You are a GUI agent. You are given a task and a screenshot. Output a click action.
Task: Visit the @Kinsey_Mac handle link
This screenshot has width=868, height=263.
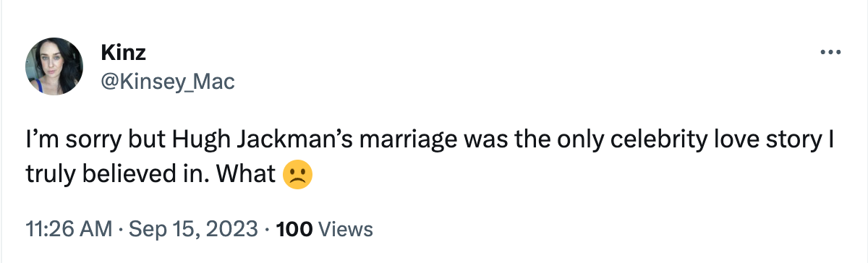169,82
